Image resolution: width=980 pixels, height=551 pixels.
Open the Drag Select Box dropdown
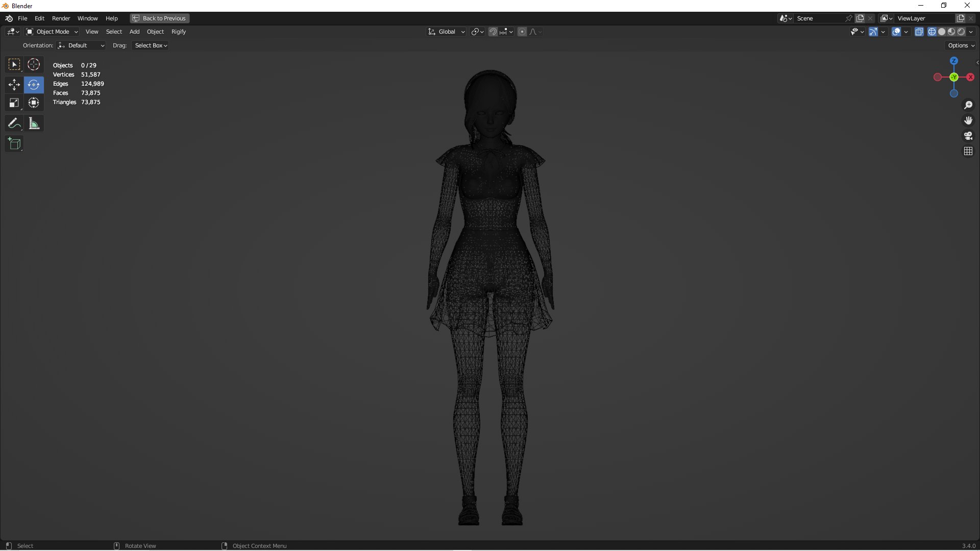coord(151,45)
